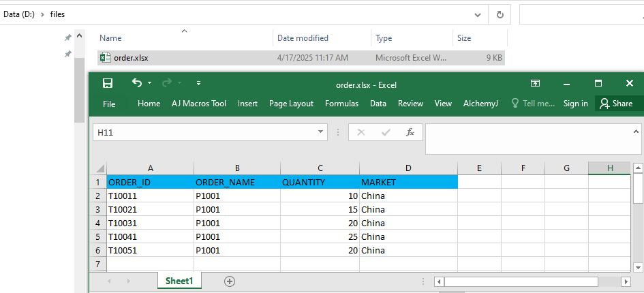Image resolution: width=644 pixels, height=293 pixels.
Task: Open the Formulas ribbon tab
Action: [341, 104]
